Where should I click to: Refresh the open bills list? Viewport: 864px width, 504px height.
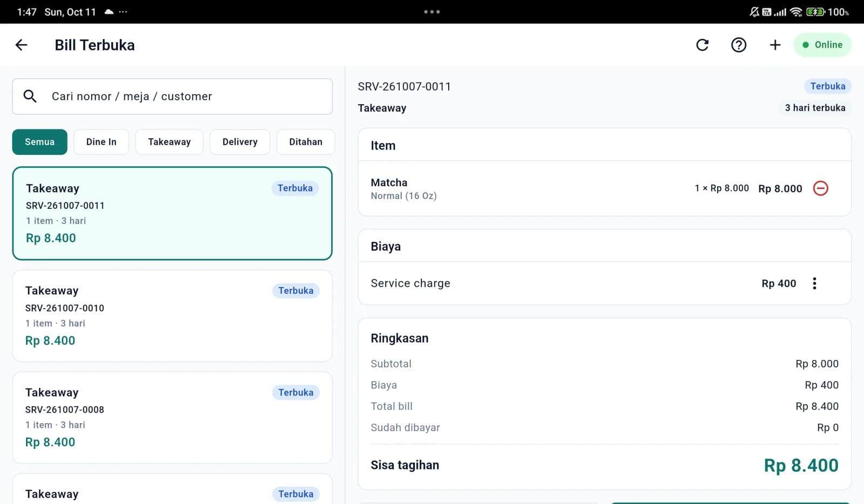[702, 45]
